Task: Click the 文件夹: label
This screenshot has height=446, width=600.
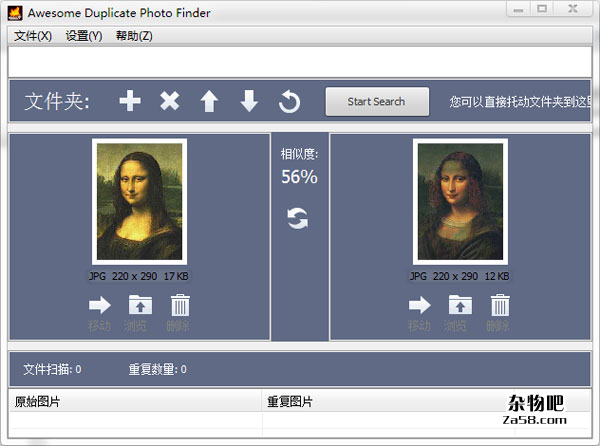Action: [57, 102]
